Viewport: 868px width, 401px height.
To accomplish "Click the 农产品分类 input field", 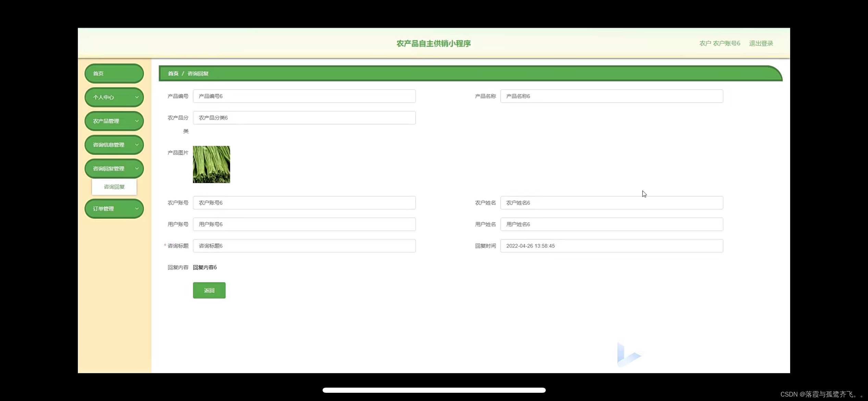I will 304,118.
